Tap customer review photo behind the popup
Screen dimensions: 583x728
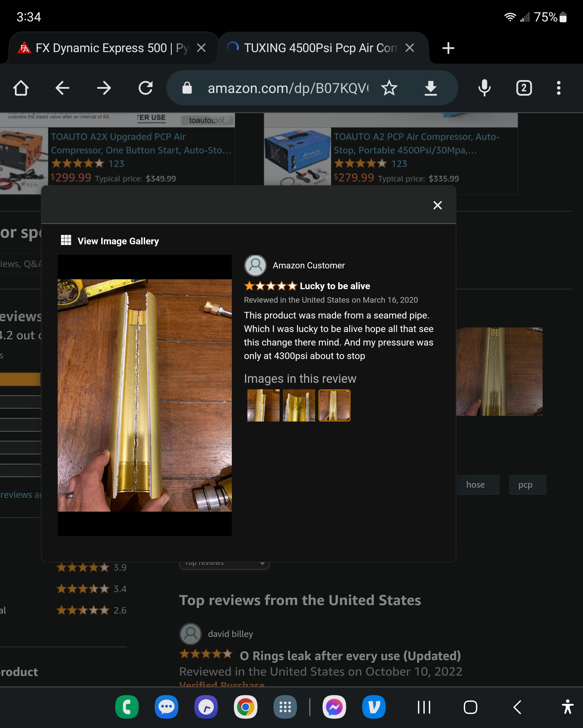click(x=499, y=372)
